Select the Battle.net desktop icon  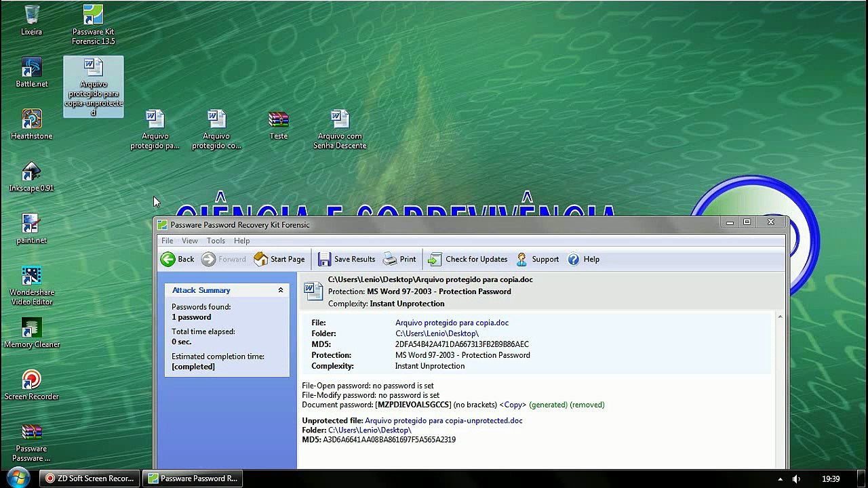[32, 73]
